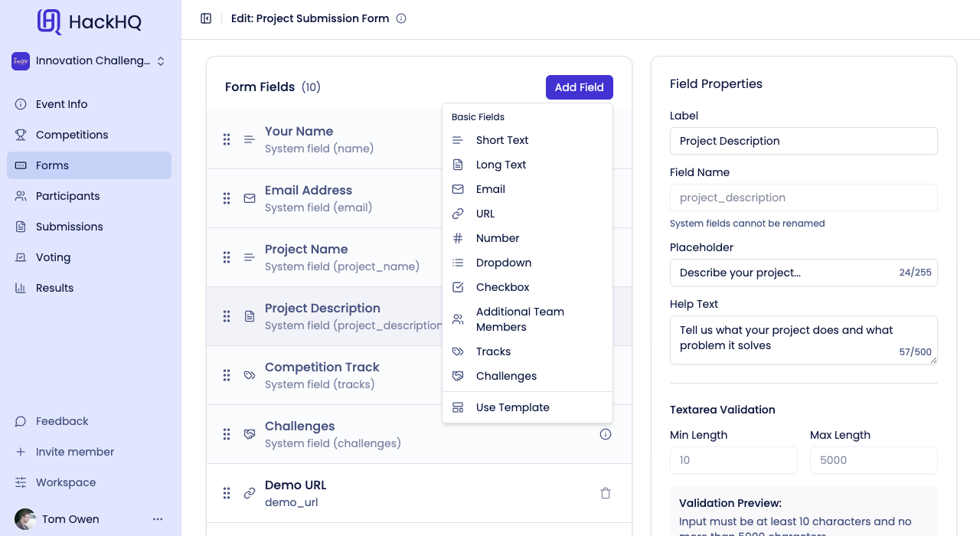The width and height of the screenshot is (980, 536).
Task: Choose Checkbox field type
Action: coord(502,287)
